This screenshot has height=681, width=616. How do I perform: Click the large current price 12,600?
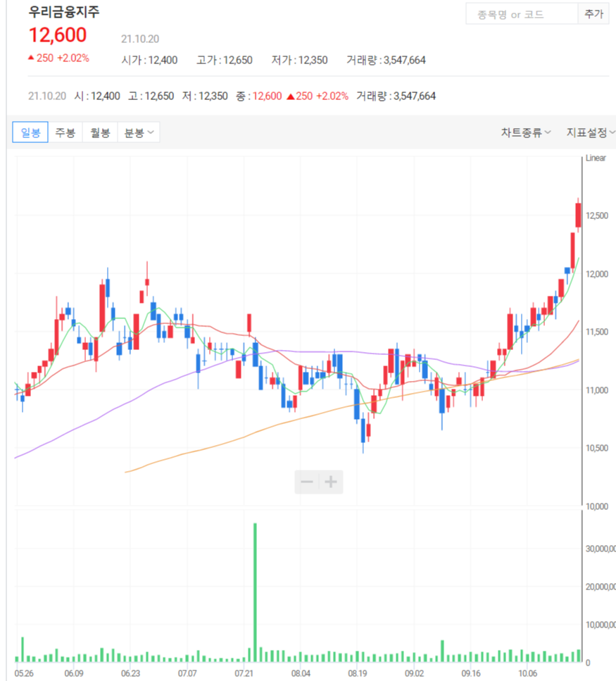(x=58, y=35)
